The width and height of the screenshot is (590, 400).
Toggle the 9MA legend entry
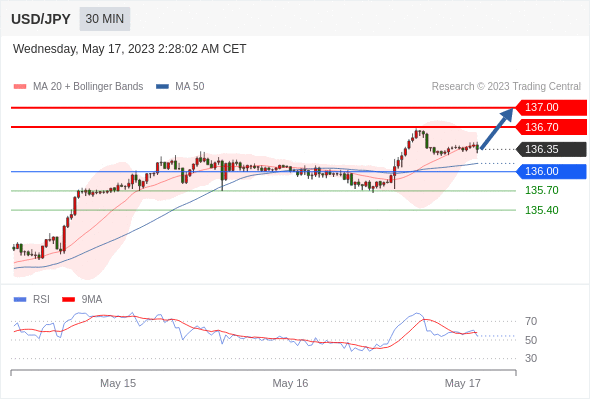(x=82, y=300)
